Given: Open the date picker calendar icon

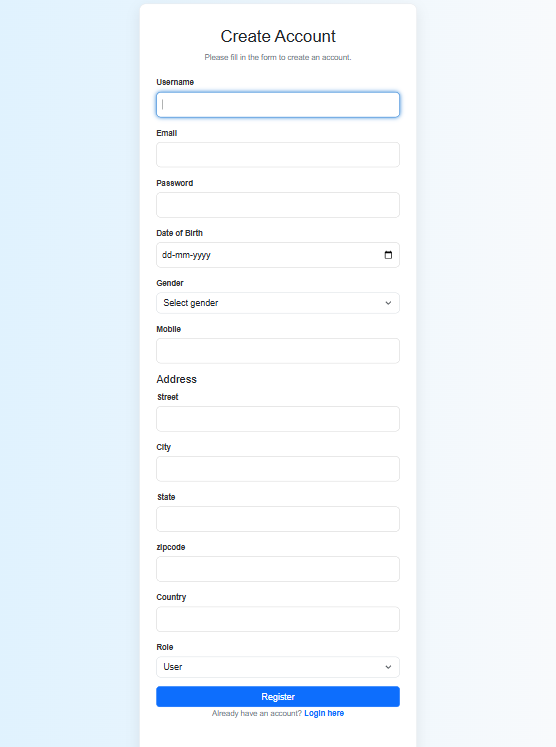Looking at the screenshot, I should tap(388, 255).
